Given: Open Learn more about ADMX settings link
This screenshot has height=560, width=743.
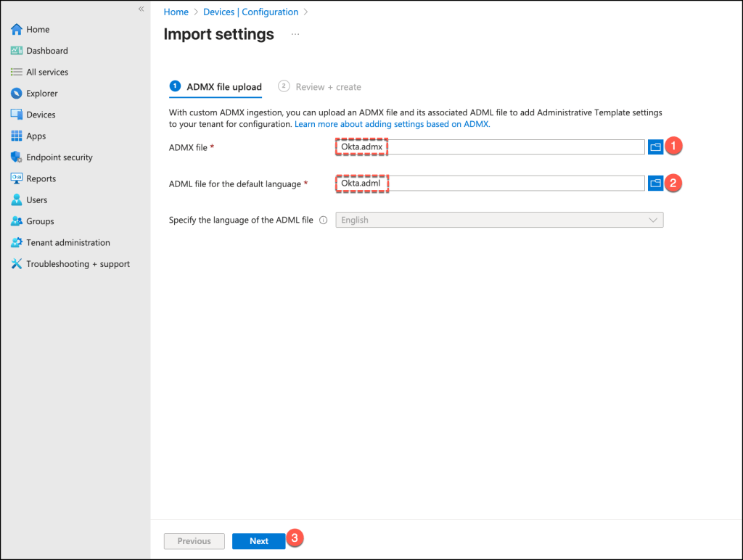Looking at the screenshot, I should pos(392,124).
